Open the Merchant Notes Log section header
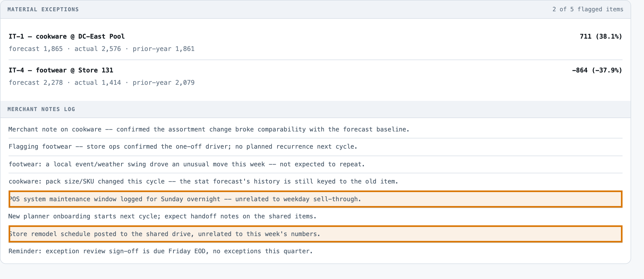 coord(315,109)
